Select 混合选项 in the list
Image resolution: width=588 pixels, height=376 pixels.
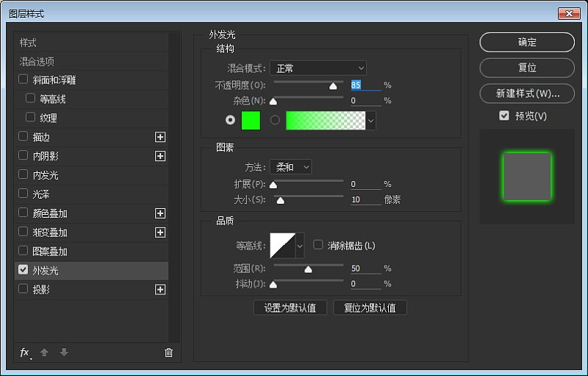91,62
